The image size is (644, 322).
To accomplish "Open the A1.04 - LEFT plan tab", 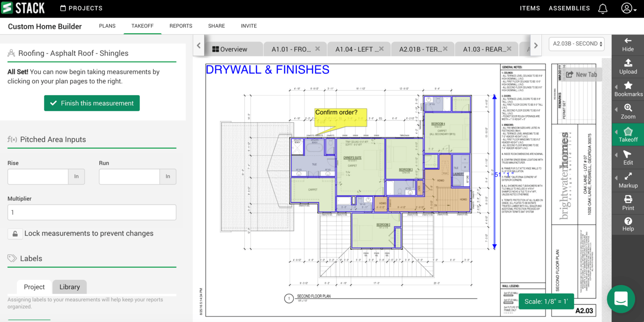I will (356, 49).
